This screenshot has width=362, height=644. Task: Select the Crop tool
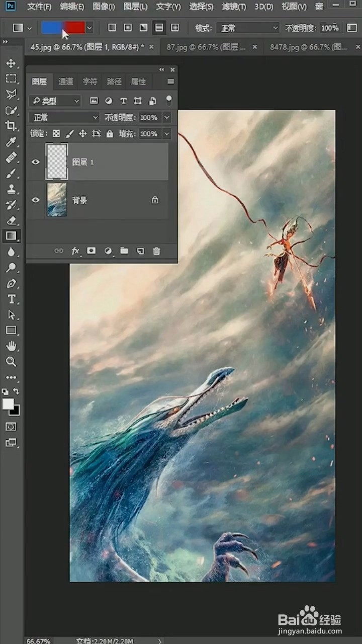[11, 126]
